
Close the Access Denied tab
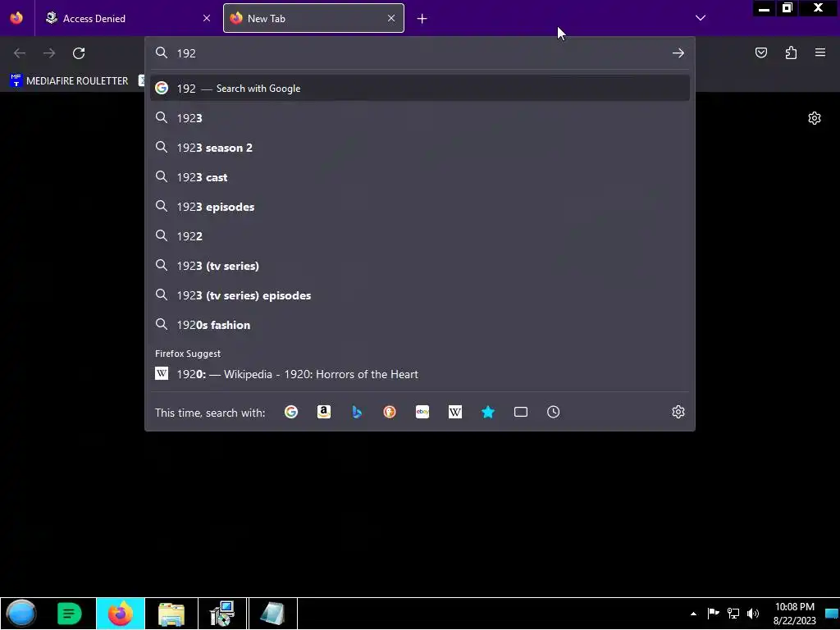pos(207,18)
